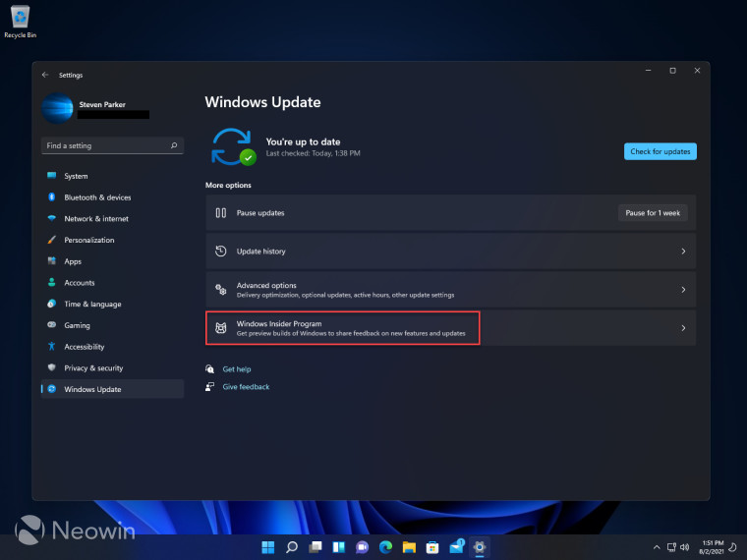Open Widgets from the taskbar
Viewport: 747px width, 560px height.
click(x=339, y=547)
